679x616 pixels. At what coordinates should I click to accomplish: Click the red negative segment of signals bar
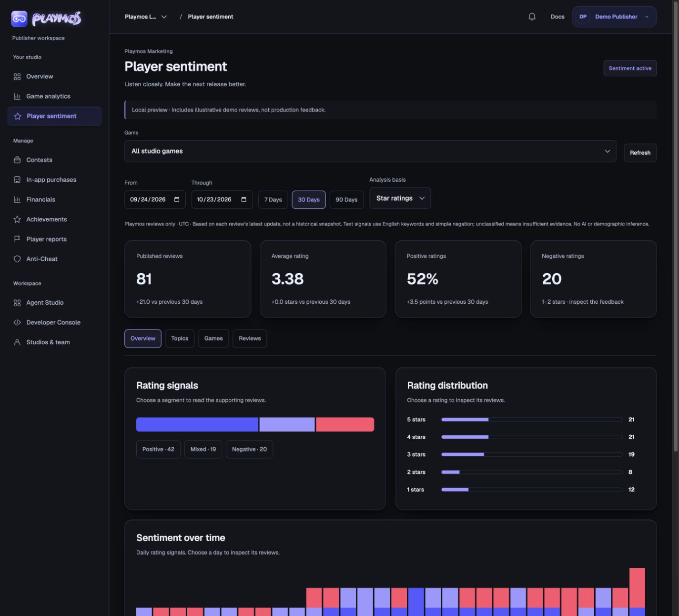[345, 424]
